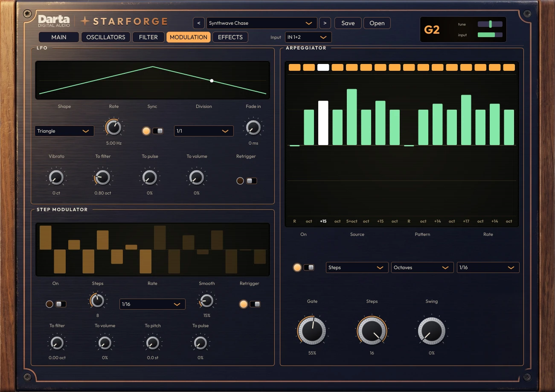Open the Step Modulator Rate dropdown
This screenshot has width=555, height=392.
(x=152, y=304)
